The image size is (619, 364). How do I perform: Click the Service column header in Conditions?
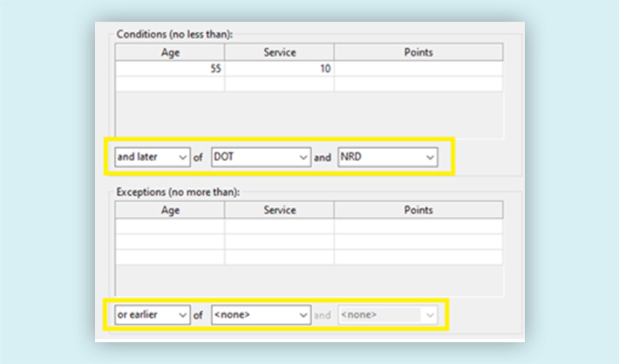coord(279,53)
